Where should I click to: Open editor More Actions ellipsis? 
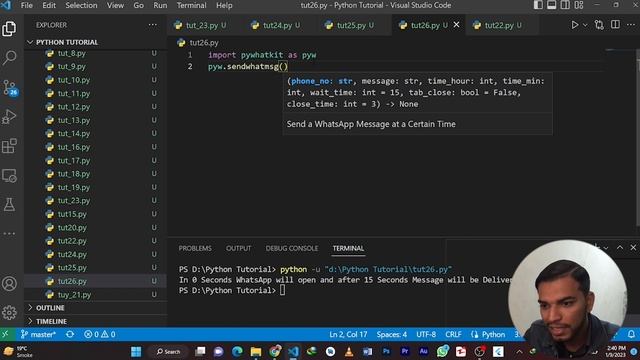[631, 25]
